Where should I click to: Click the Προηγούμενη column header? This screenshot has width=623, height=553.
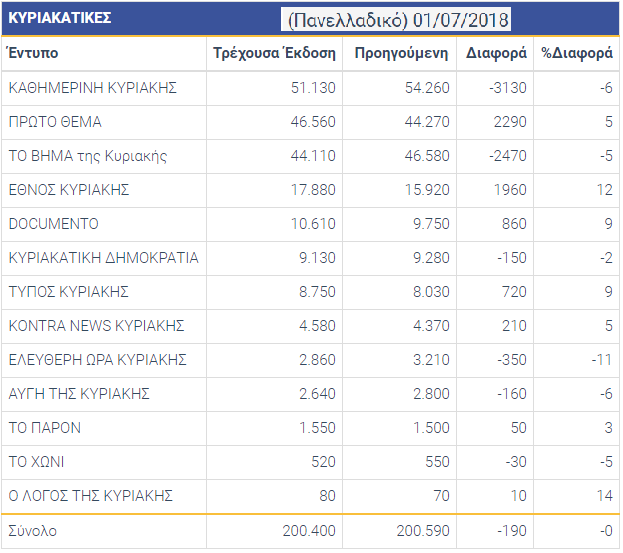(401, 53)
